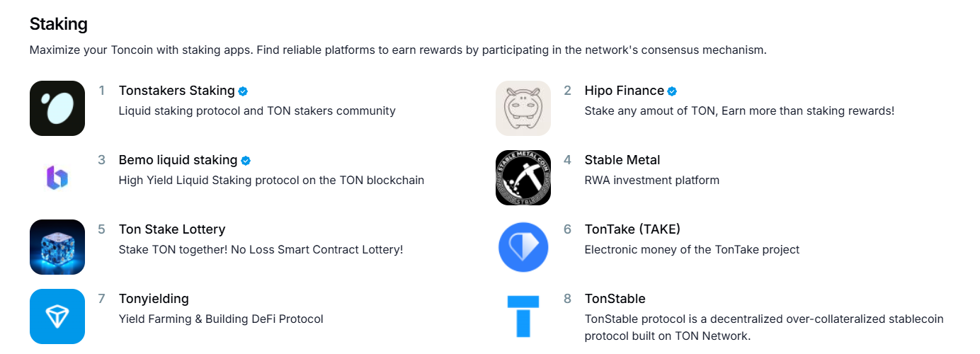Select the Stable Metal coin icon
980x354 pixels.
tap(523, 178)
